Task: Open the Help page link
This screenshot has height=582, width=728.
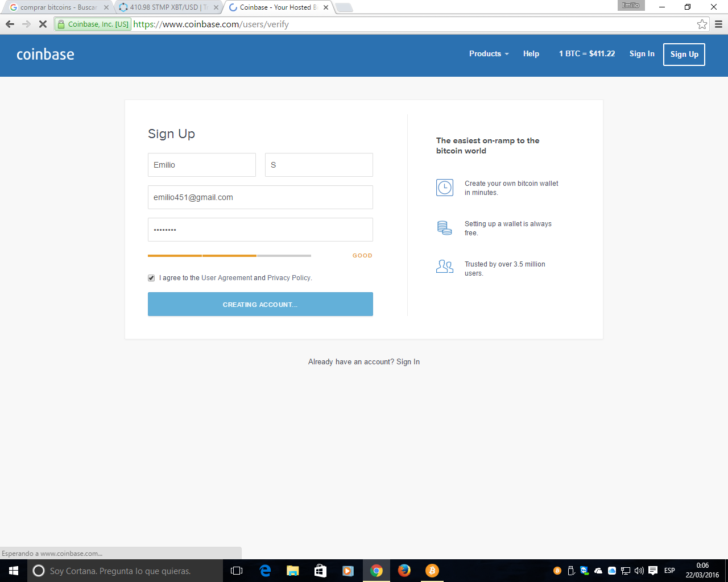Action: pos(531,53)
